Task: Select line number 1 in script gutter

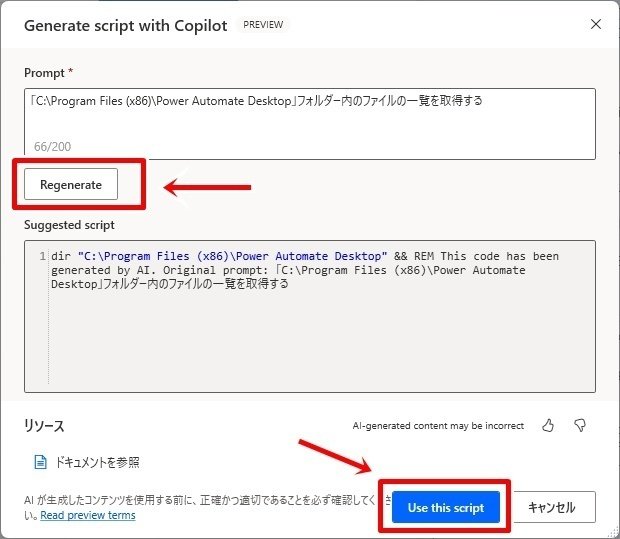Action: point(42,256)
